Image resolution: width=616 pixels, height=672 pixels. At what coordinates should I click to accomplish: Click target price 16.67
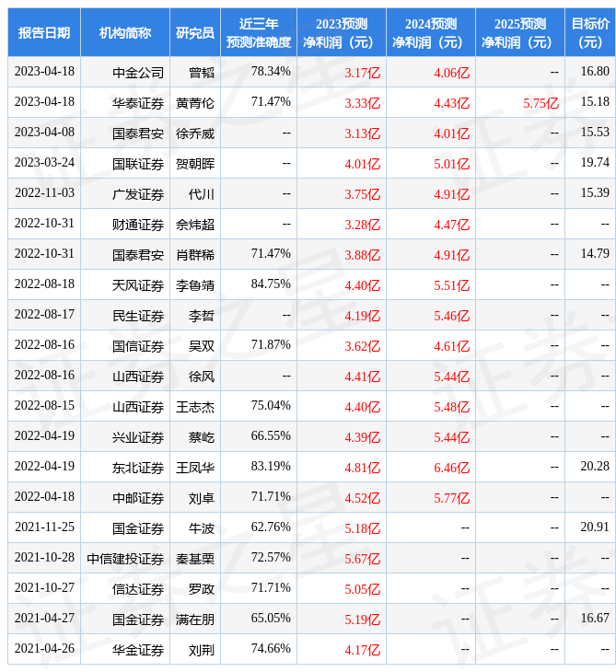coord(595,619)
